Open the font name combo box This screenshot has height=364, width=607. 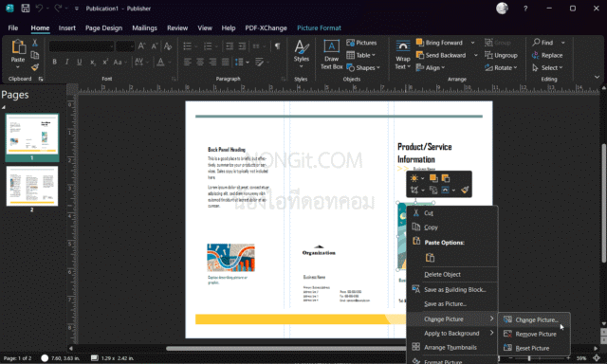pyautogui.click(x=82, y=46)
